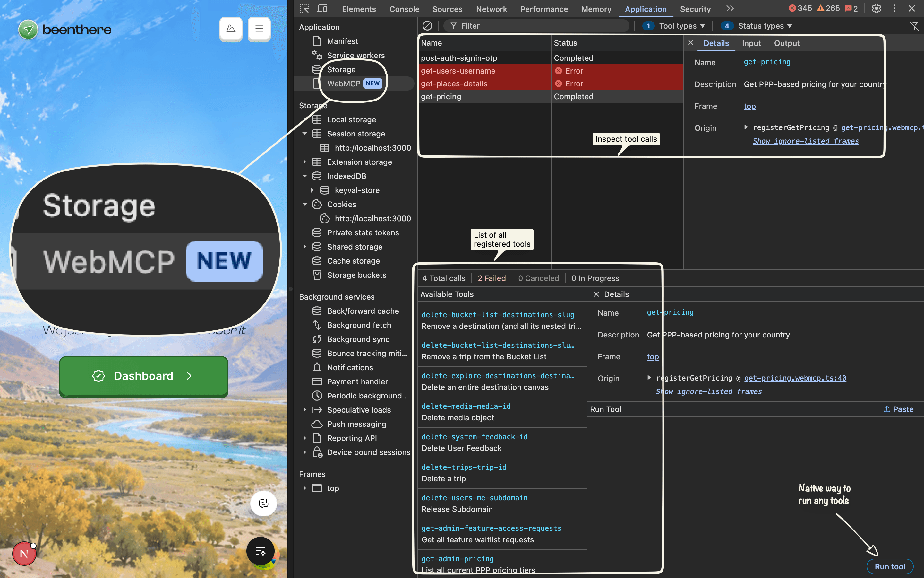Close the lower tool Details pane
This screenshot has width=924, height=578.
[x=596, y=294]
